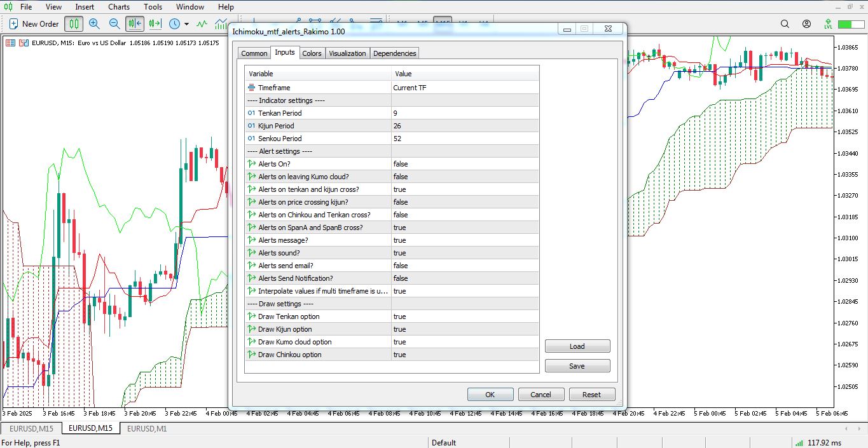
Task: Select the Inputs tab
Action: 284,52
